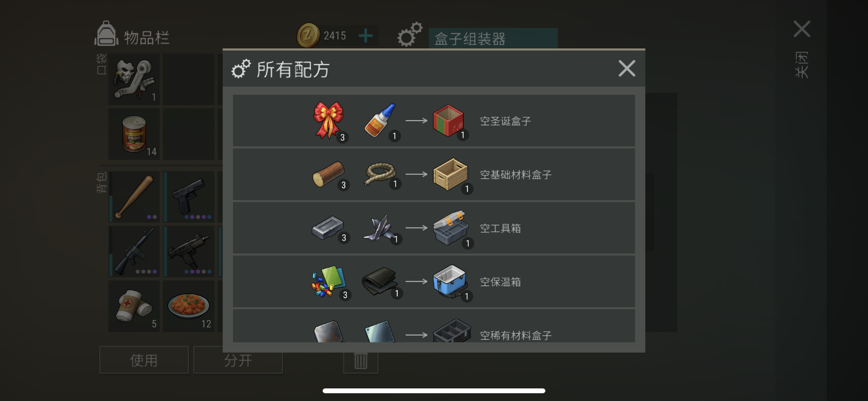Image resolution: width=868 pixels, height=401 pixels.
Task: Select the metal ingot ingredient icon
Action: [x=328, y=228]
